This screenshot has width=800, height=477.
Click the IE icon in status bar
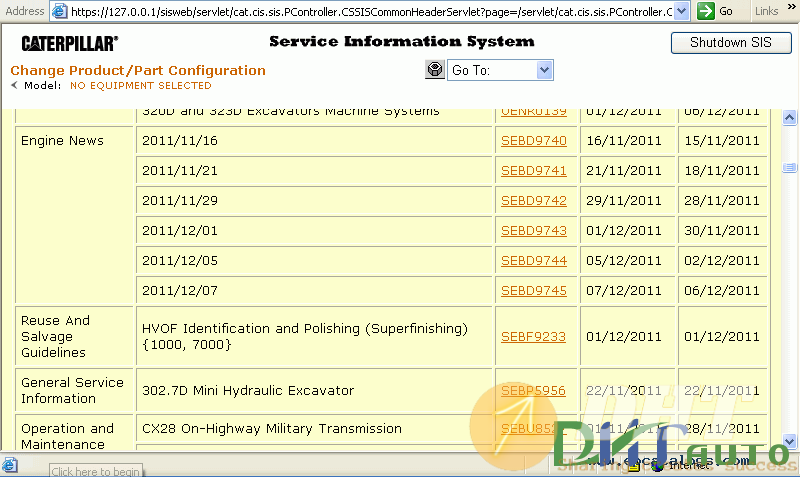coord(10,465)
